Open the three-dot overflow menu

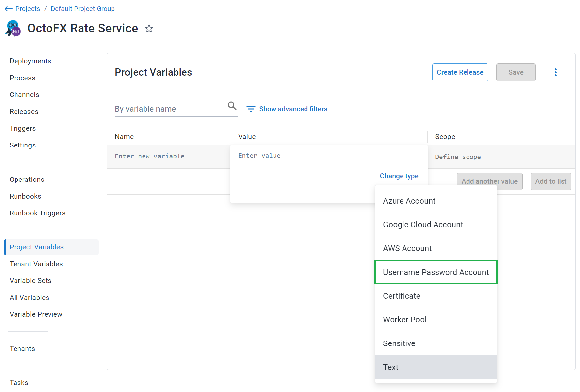[556, 72]
